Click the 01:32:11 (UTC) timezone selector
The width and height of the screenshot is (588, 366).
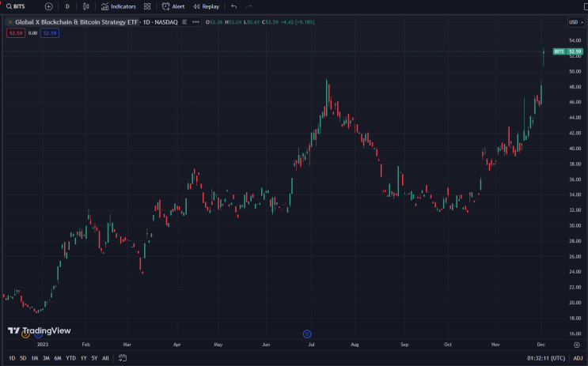pyautogui.click(x=545, y=358)
